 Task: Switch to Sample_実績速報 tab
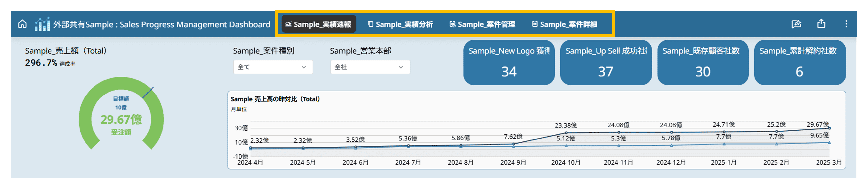pos(318,24)
